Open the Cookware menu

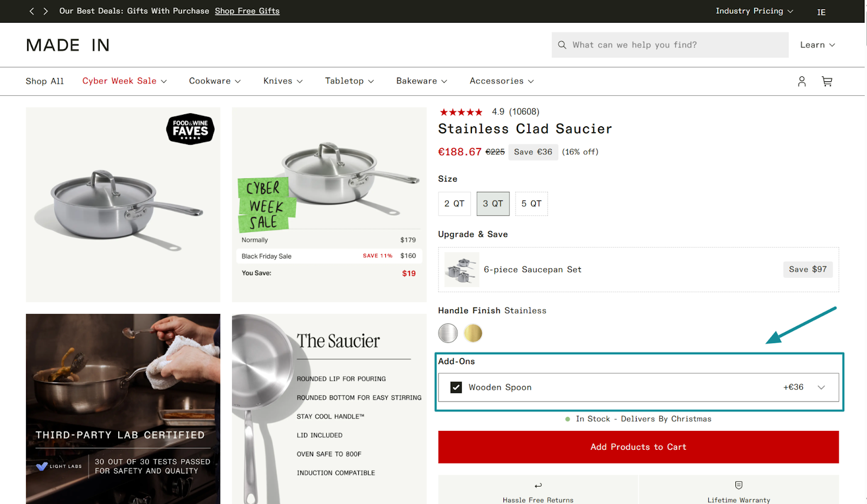(215, 81)
